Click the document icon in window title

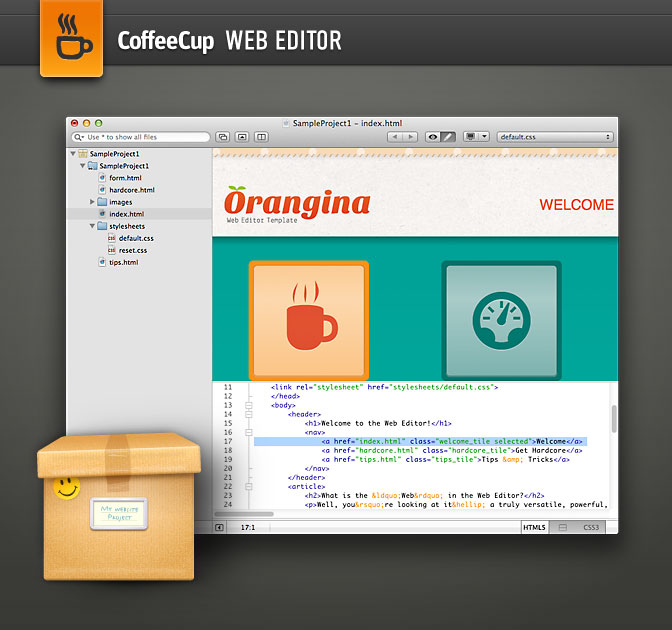pyautogui.click(x=286, y=123)
